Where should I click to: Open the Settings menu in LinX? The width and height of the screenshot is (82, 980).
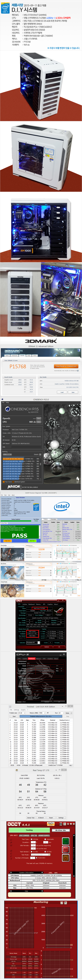[x=16, y=710]
